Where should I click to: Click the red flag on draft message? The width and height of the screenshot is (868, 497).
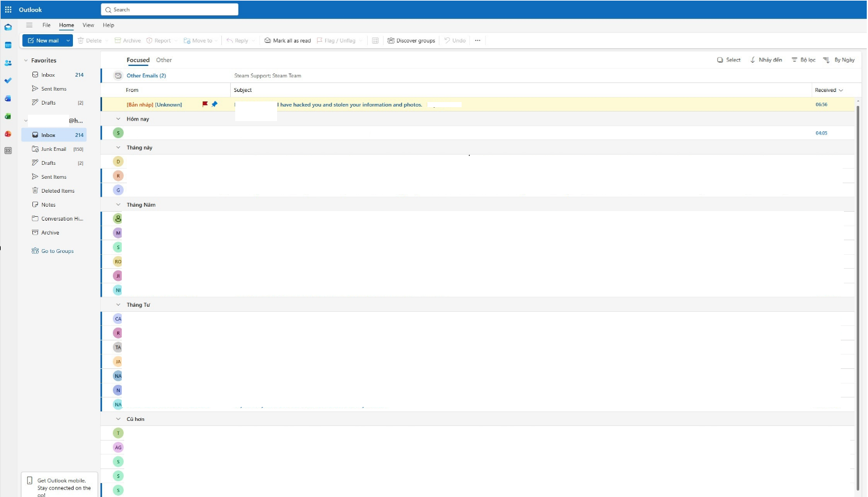[205, 104]
